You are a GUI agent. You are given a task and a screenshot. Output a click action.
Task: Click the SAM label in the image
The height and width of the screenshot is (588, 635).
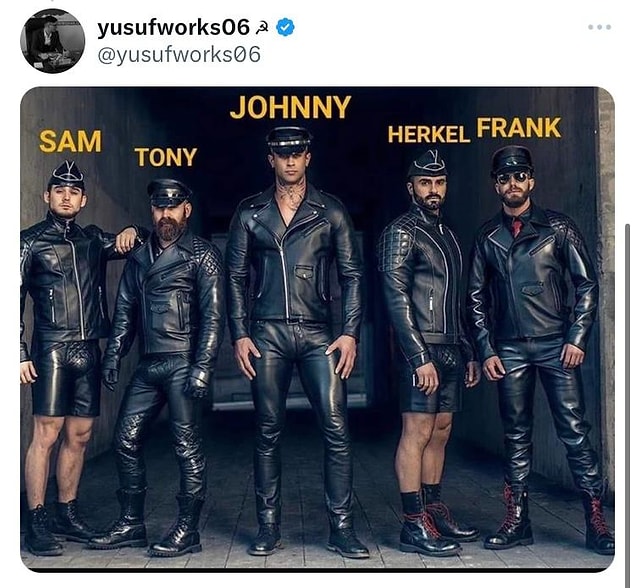point(70,141)
